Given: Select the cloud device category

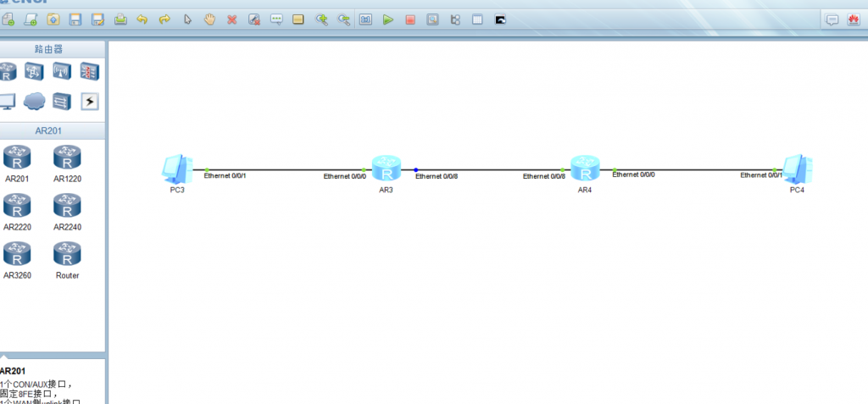Looking at the screenshot, I should point(34,101).
